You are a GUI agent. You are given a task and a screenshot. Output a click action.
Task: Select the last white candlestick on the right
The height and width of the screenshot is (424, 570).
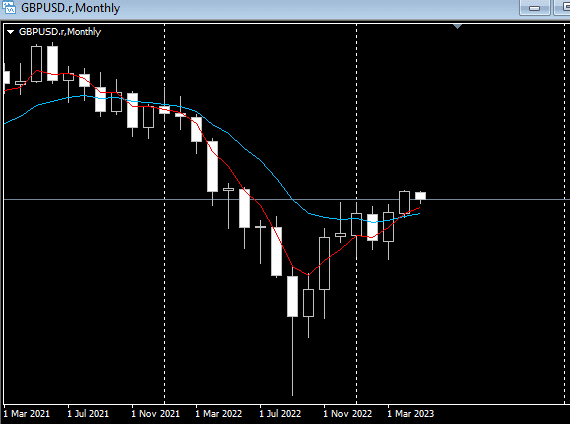tap(421, 196)
